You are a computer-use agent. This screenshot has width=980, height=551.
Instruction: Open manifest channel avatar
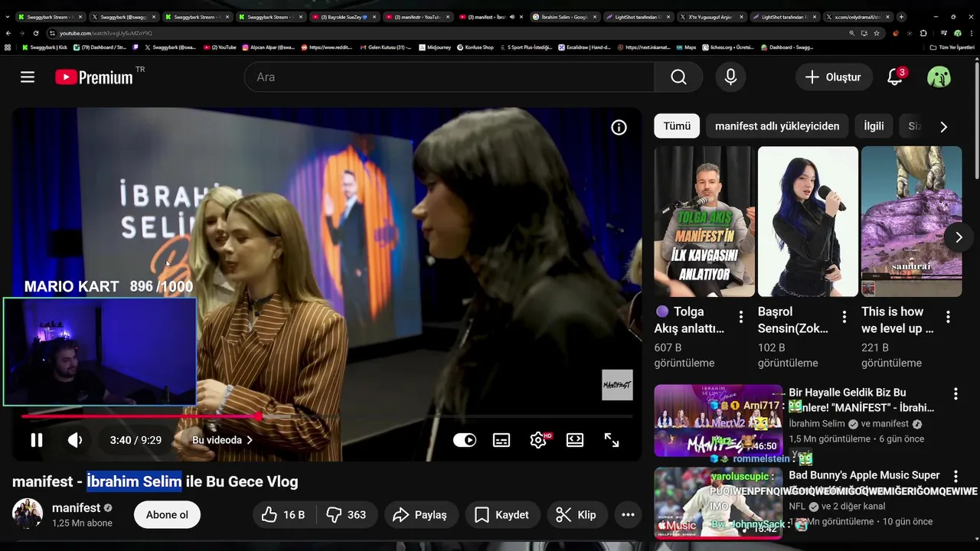[x=28, y=514]
